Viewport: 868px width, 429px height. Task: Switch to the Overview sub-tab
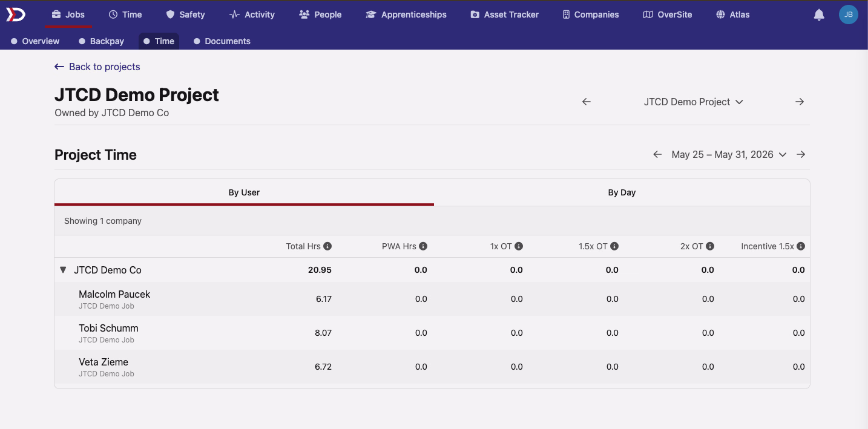click(35, 41)
